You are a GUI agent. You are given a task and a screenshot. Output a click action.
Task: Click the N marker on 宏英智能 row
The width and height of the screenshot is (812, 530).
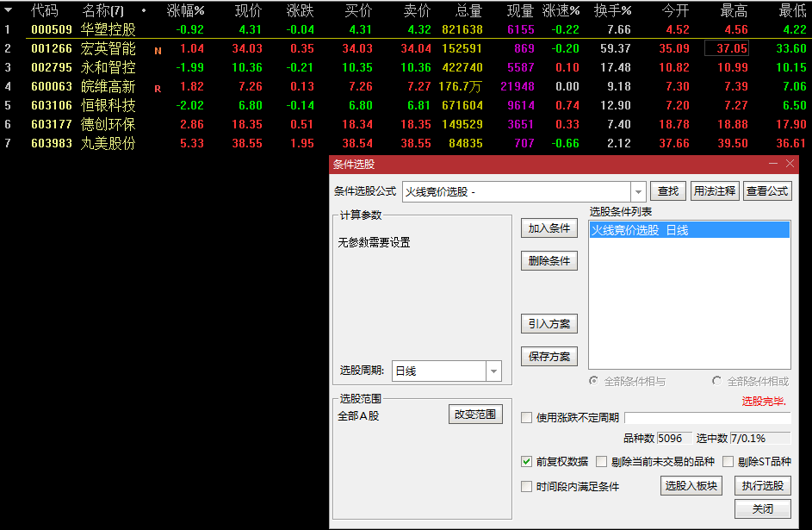coord(158,51)
